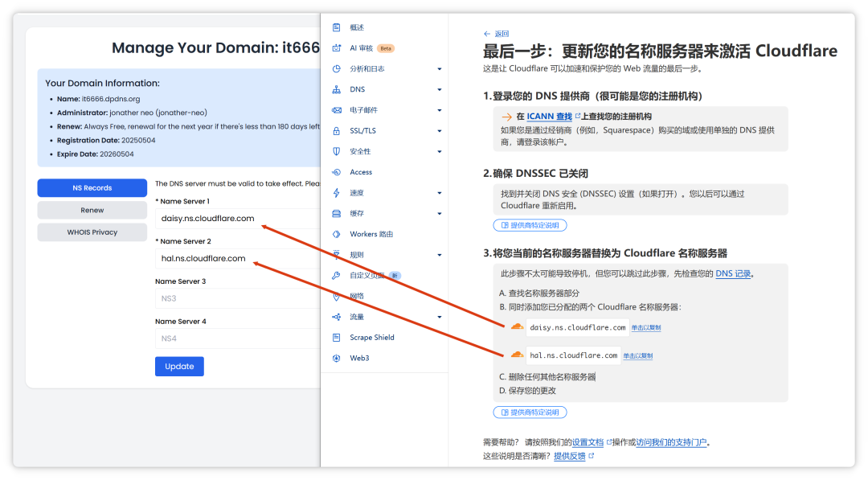
Task: Select the NS Records tab
Action: click(x=92, y=187)
